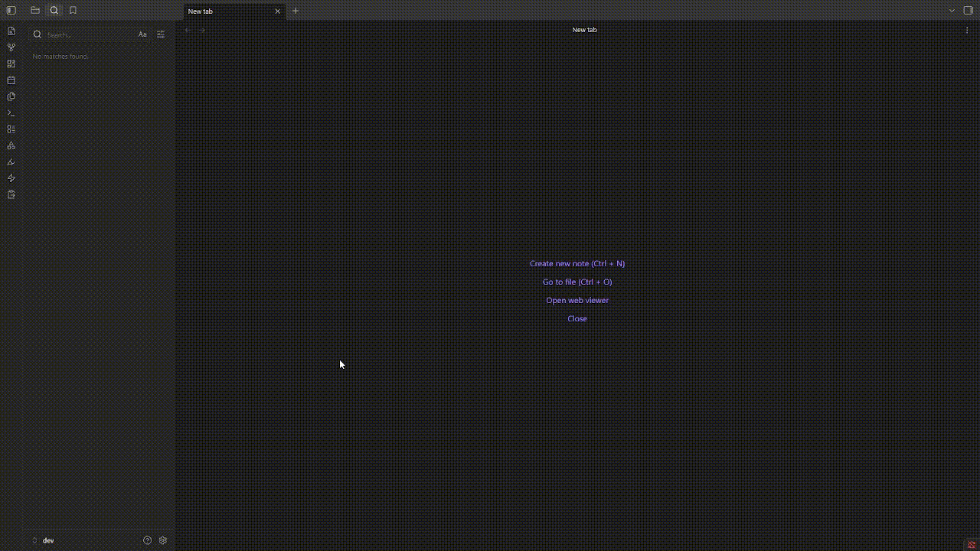Click the 'New tab' title in view header
980x551 pixels.
point(584,30)
